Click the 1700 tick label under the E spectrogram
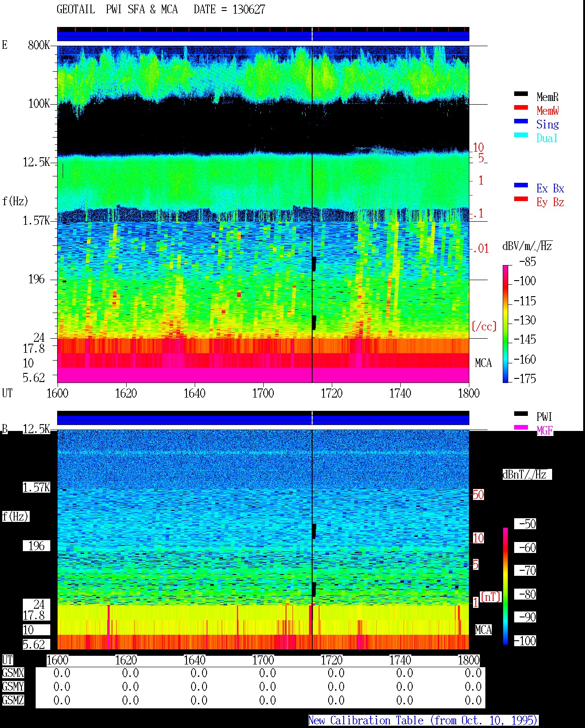 click(263, 393)
